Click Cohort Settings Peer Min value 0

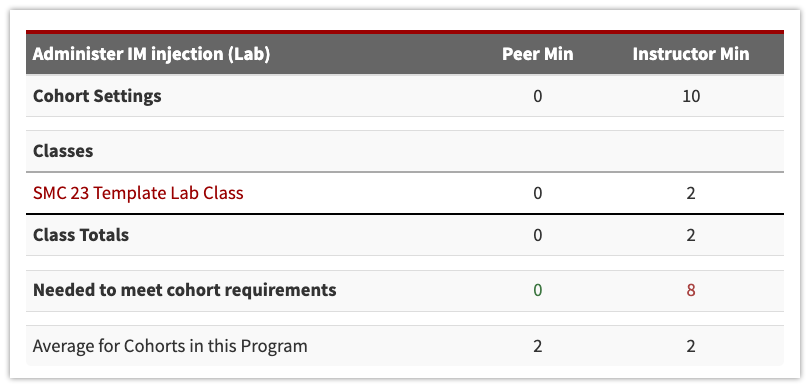(x=538, y=96)
